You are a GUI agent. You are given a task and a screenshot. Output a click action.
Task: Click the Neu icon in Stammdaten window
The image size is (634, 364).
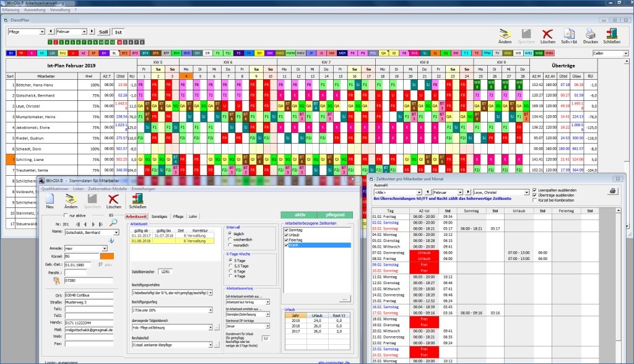(50, 199)
